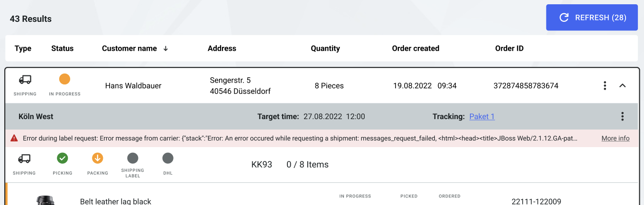The height and width of the screenshot is (205, 644).
Task: Click the Refresh (28) button
Action: pos(592,18)
